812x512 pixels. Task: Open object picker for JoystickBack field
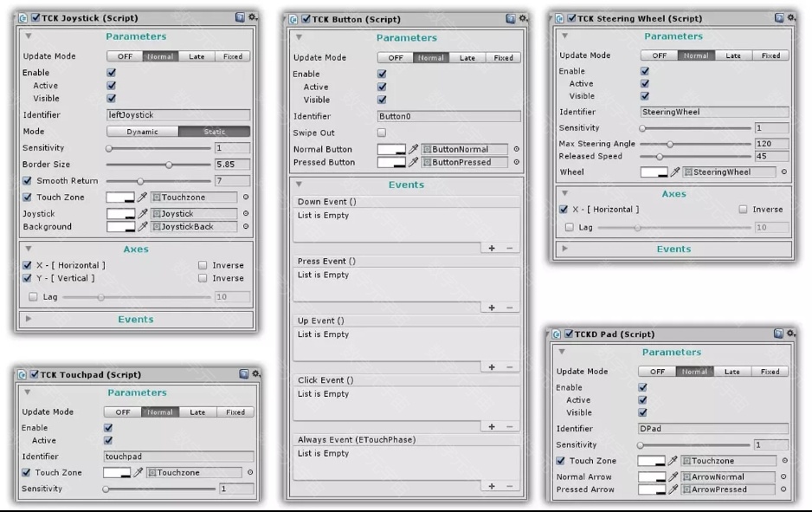click(246, 226)
